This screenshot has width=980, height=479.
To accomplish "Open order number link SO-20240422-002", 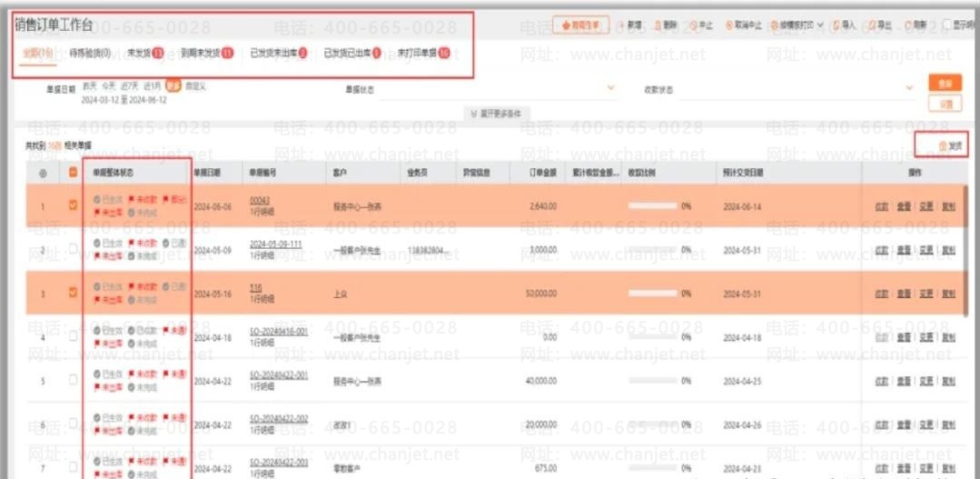I will point(279,419).
